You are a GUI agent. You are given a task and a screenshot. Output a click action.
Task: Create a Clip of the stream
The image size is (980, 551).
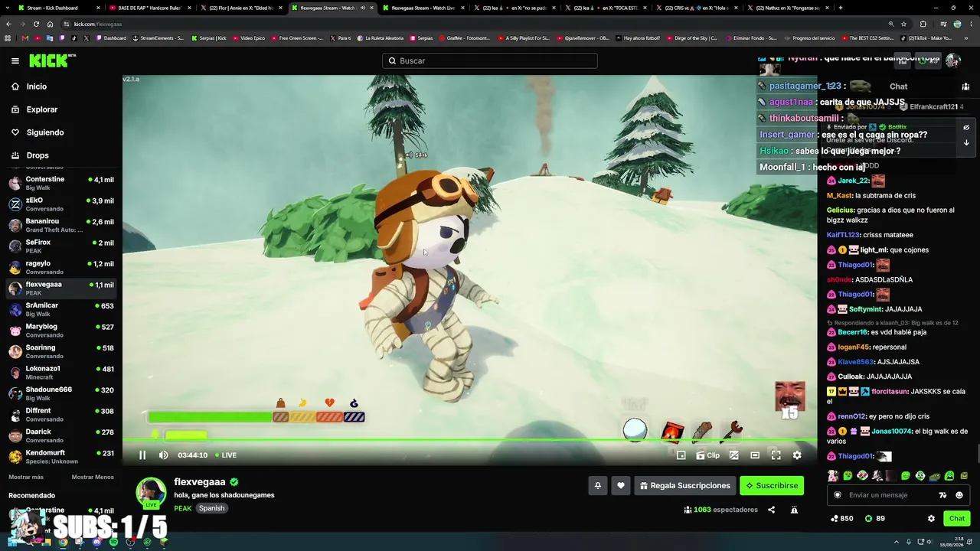click(708, 455)
